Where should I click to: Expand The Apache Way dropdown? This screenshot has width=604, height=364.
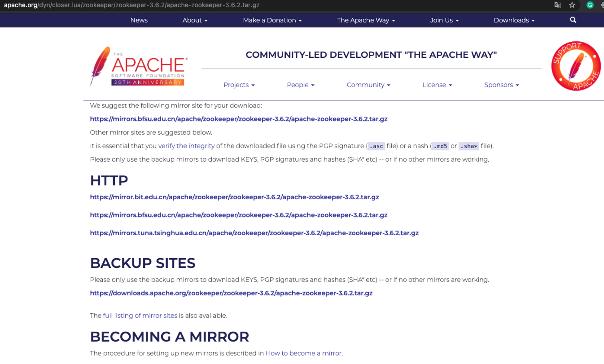coord(366,20)
